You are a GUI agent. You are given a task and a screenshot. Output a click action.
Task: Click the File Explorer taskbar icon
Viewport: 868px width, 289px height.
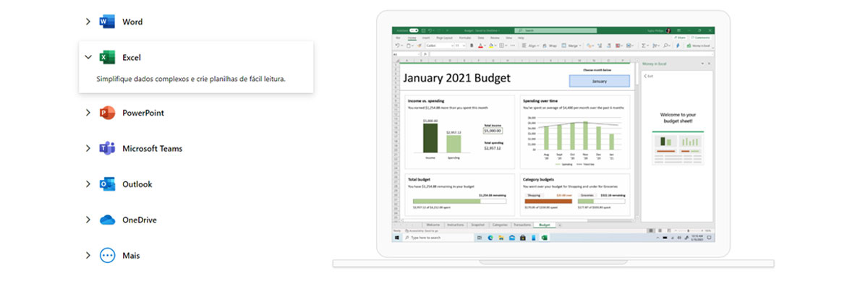tap(501, 237)
